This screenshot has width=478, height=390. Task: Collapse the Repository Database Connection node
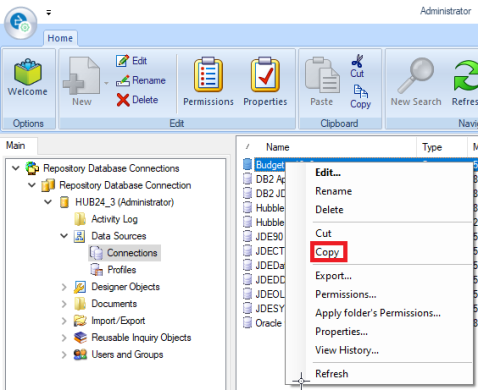[32, 185]
